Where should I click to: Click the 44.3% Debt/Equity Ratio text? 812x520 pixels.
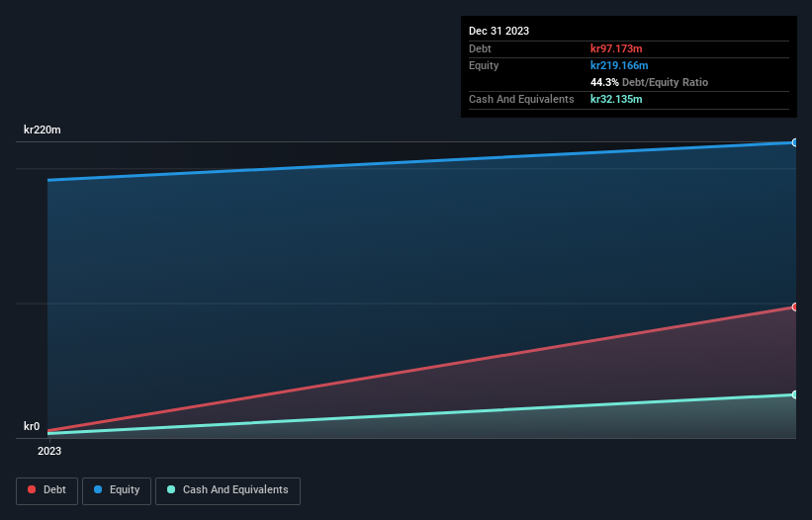[649, 82]
